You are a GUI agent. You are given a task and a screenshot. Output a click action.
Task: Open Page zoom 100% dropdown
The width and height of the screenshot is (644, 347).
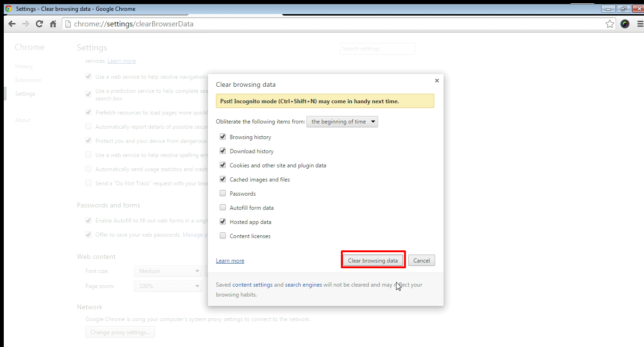[x=168, y=286]
